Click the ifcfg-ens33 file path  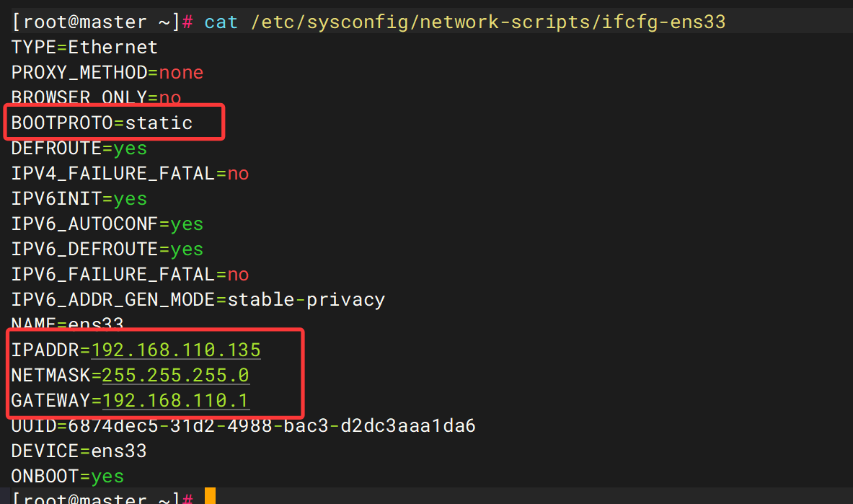[x=488, y=22]
